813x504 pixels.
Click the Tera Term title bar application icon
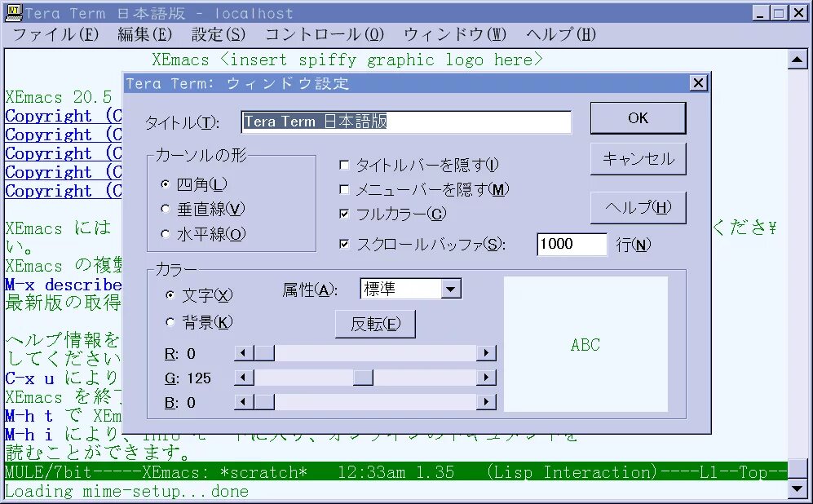[x=14, y=12]
